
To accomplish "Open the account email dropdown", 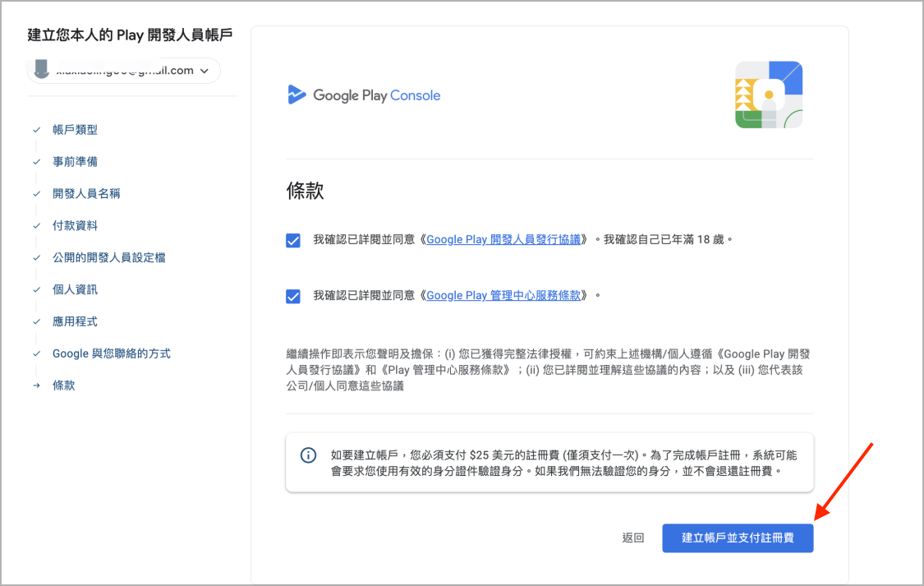I will [x=124, y=71].
